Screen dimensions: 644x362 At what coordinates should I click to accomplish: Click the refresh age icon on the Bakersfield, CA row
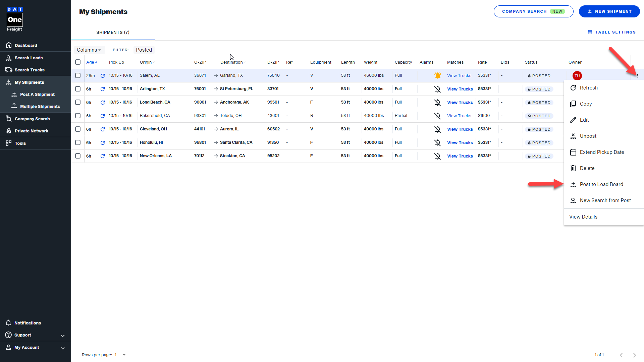click(103, 116)
